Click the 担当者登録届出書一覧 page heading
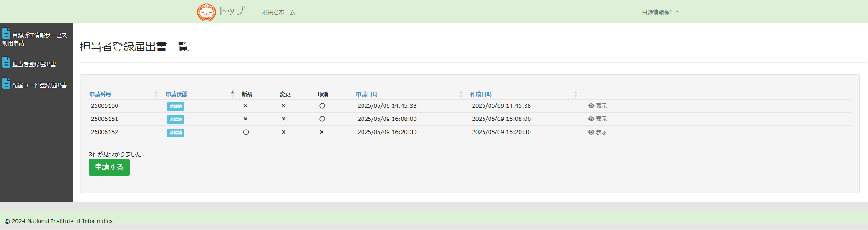 click(134, 47)
